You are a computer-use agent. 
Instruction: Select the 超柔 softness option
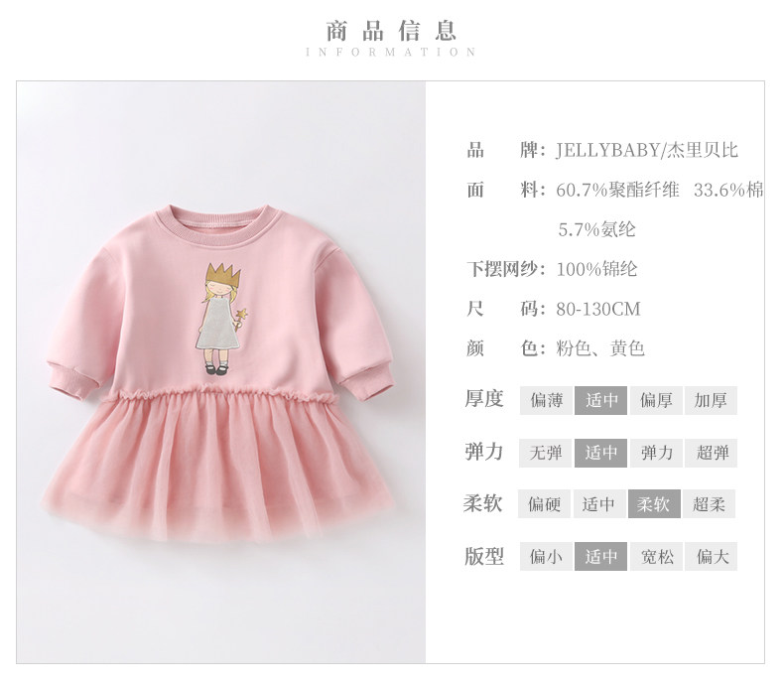(x=709, y=504)
